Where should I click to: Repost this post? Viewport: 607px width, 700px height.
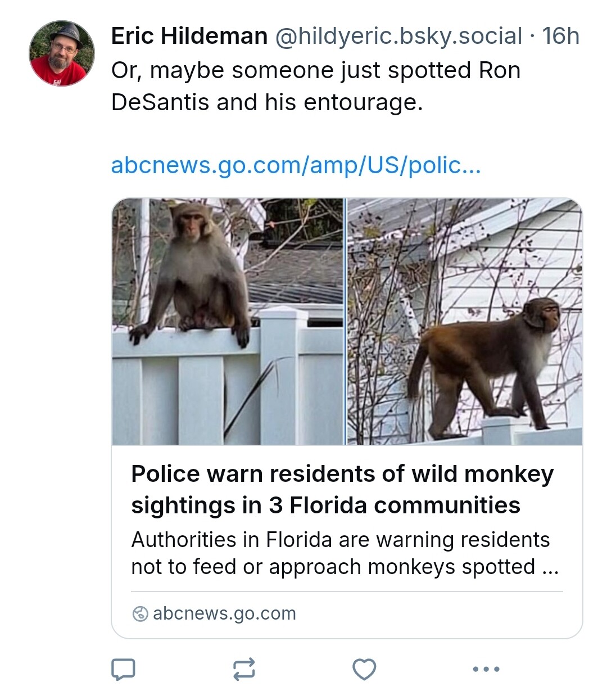[x=244, y=669]
